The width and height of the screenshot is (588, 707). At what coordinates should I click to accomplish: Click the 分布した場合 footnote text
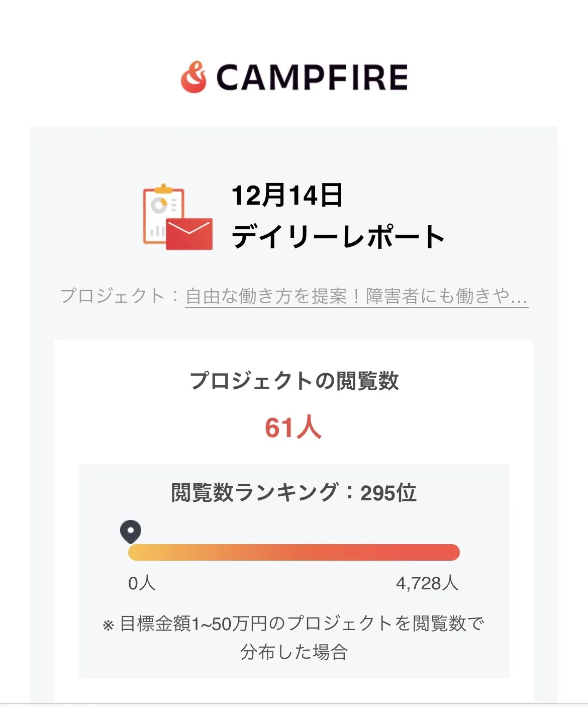click(294, 652)
